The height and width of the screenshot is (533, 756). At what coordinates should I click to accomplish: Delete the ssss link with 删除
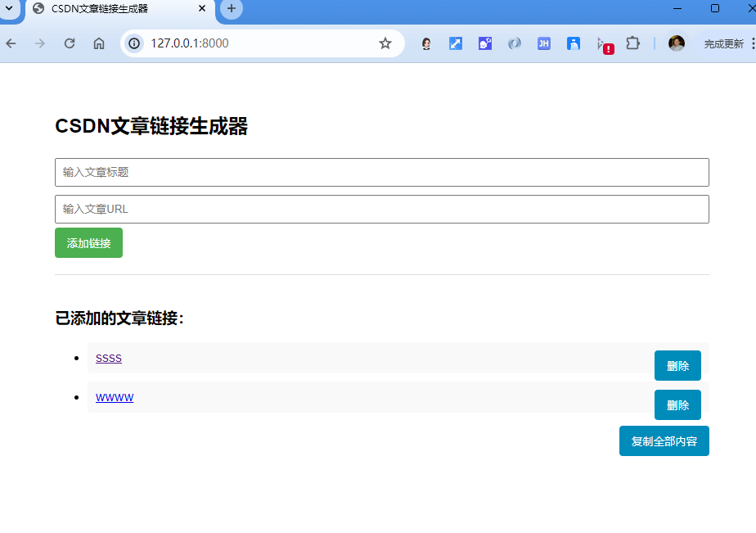[677, 366]
